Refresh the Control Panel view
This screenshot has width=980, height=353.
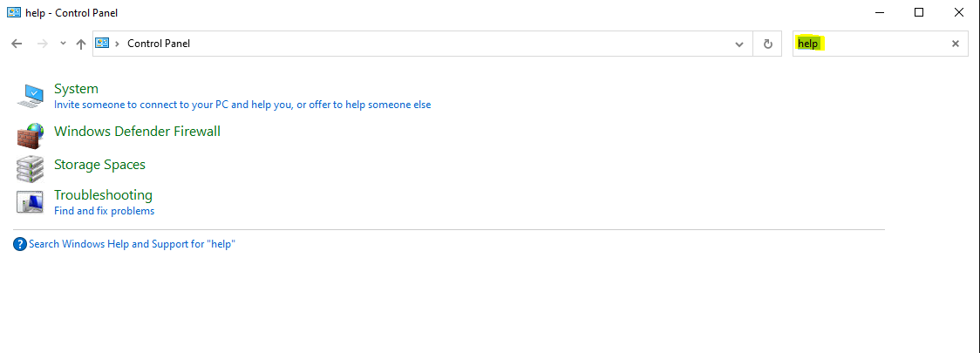(x=767, y=44)
